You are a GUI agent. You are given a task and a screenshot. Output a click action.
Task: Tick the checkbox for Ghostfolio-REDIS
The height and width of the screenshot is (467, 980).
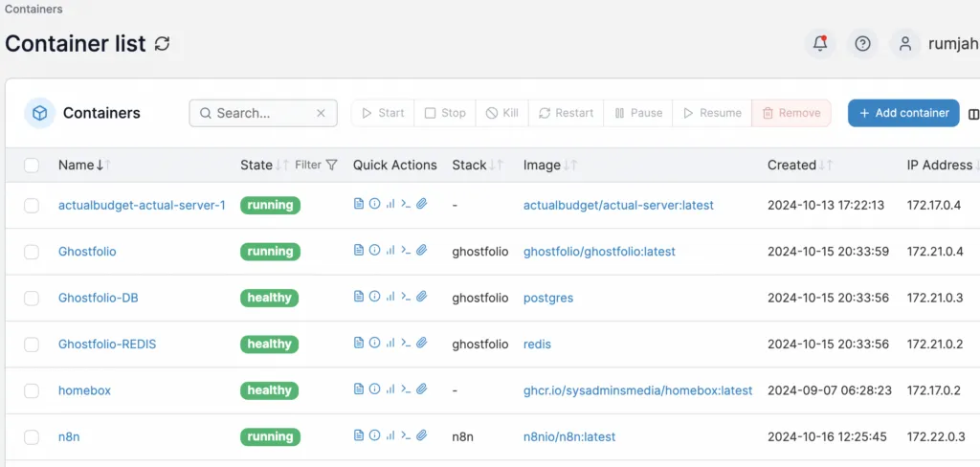pyautogui.click(x=32, y=345)
